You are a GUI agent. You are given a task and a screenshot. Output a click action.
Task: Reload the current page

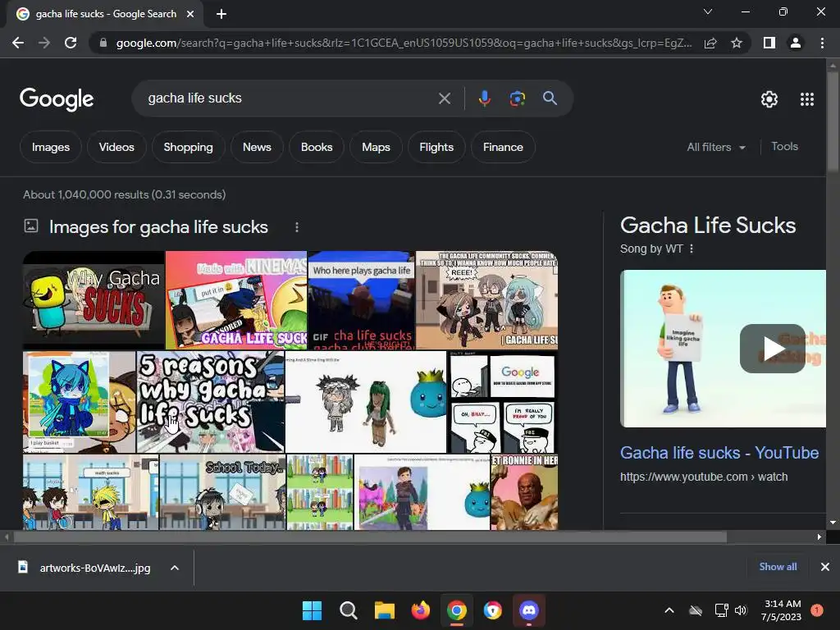point(71,43)
